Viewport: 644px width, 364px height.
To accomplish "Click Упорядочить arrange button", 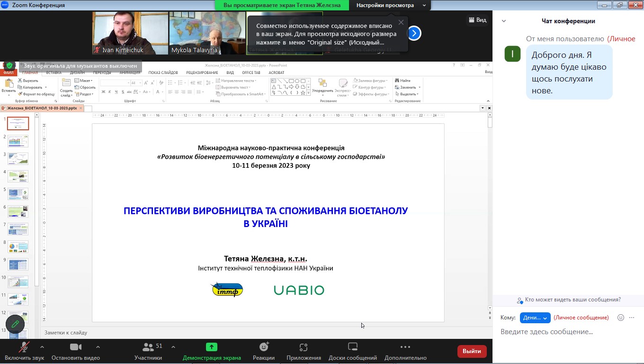I will (x=322, y=88).
